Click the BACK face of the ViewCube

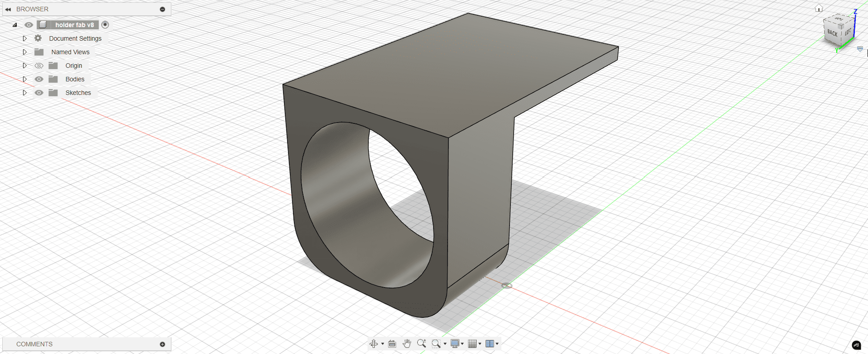point(832,33)
